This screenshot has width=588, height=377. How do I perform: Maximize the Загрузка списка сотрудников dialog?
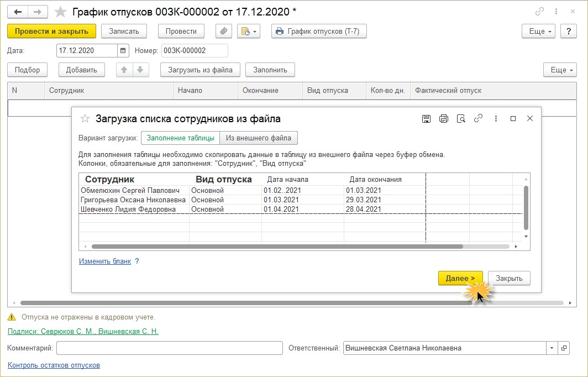click(513, 118)
